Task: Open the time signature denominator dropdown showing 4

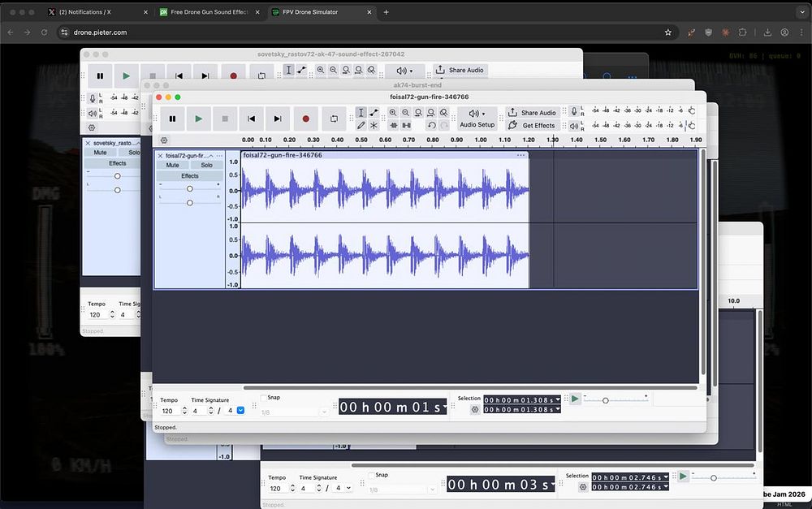Action: tap(240, 411)
